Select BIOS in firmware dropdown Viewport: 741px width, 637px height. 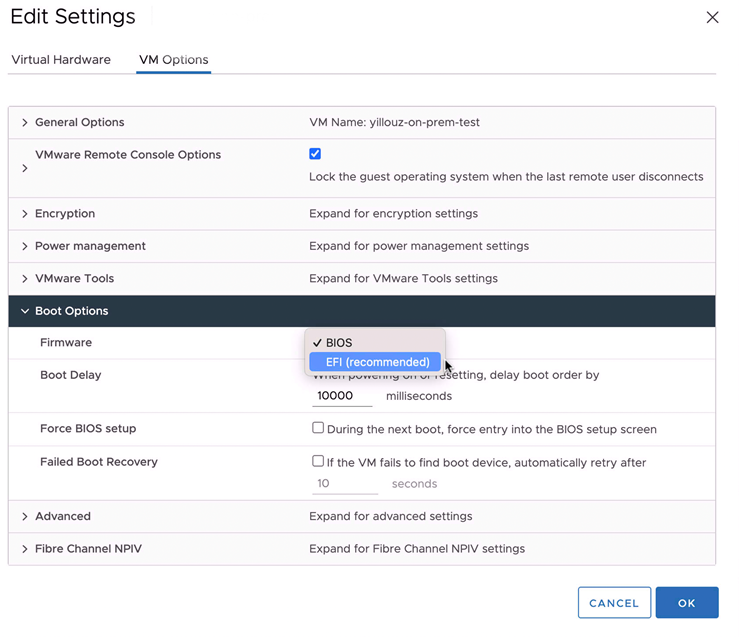click(x=339, y=343)
